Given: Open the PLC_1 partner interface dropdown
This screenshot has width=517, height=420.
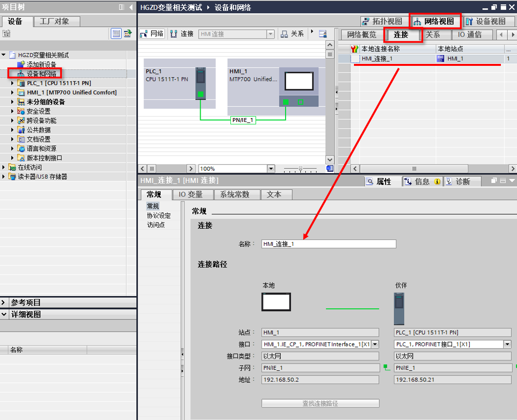Looking at the screenshot, I should 507,344.
